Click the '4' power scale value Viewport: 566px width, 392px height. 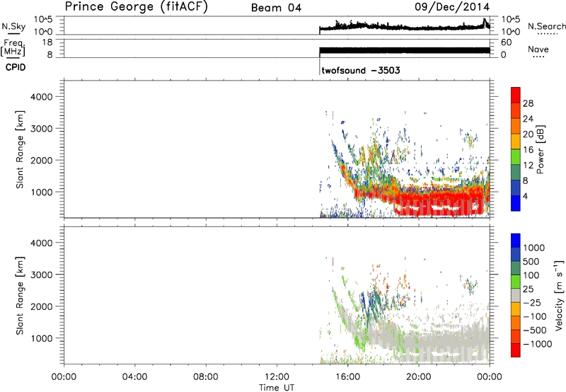(525, 196)
